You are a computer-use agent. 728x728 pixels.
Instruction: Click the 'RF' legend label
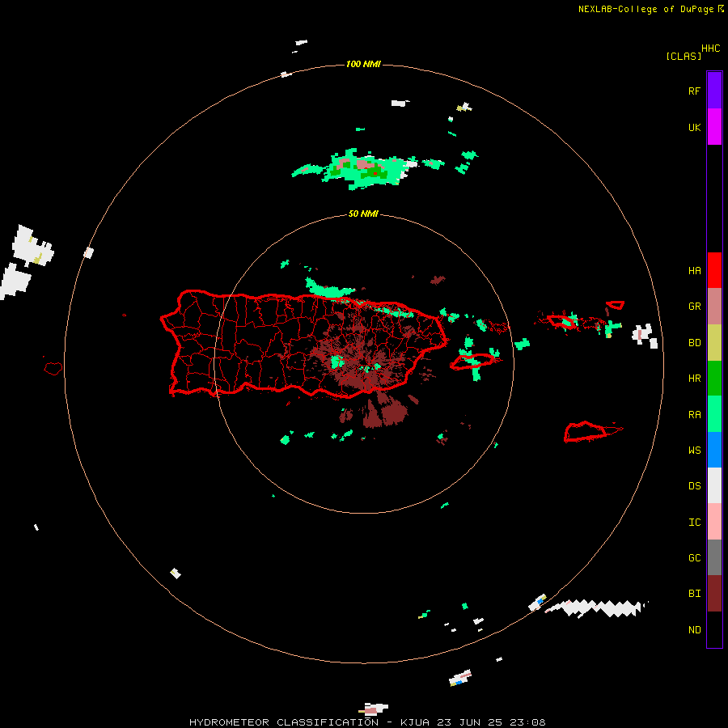694,91
